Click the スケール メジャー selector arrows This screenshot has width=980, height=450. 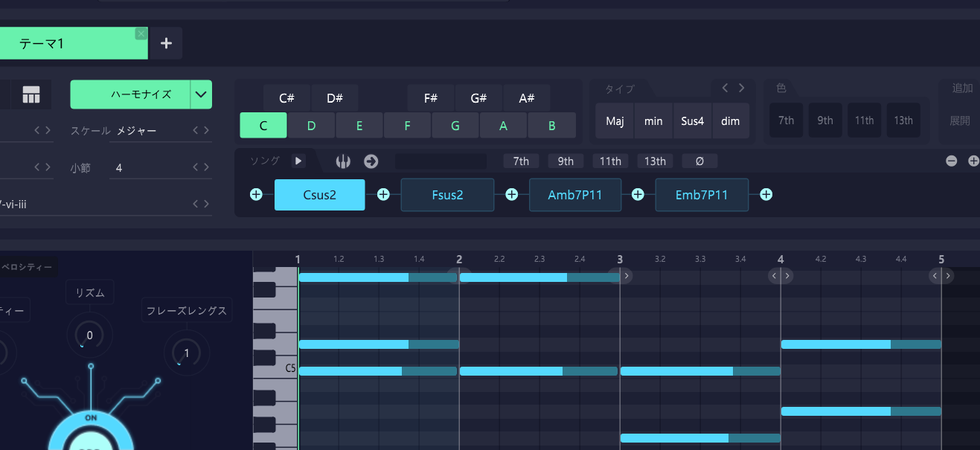tap(200, 131)
